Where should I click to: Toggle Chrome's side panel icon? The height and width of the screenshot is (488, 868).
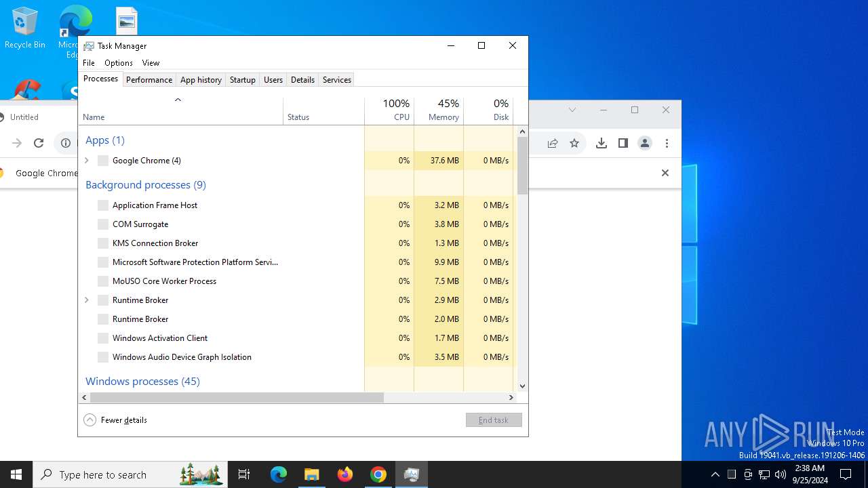coord(623,143)
